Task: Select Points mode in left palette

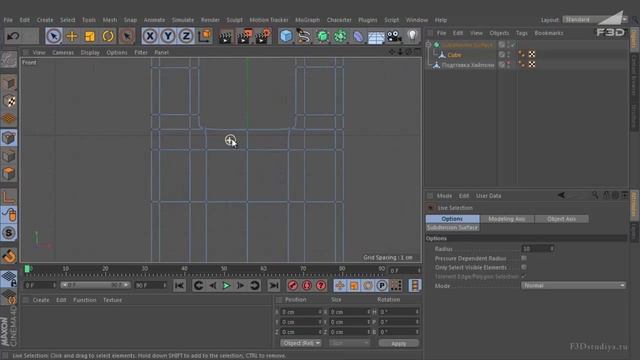Action: [9, 138]
